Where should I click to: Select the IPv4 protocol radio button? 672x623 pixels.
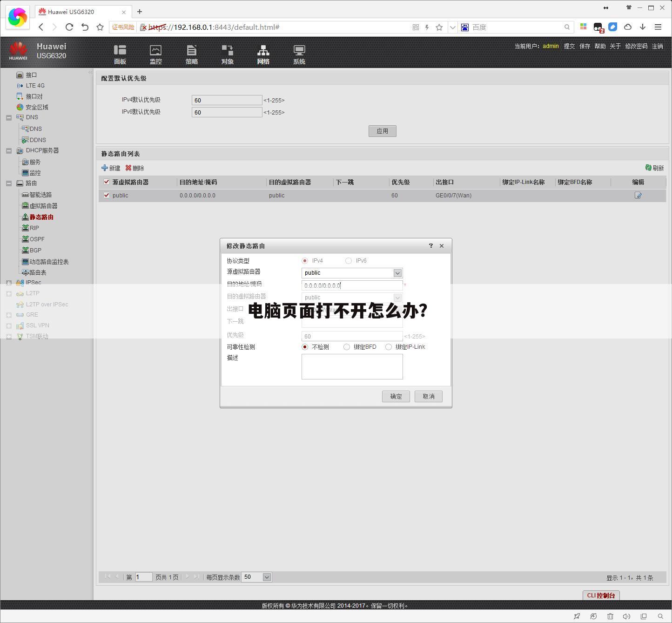[x=305, y=261]
